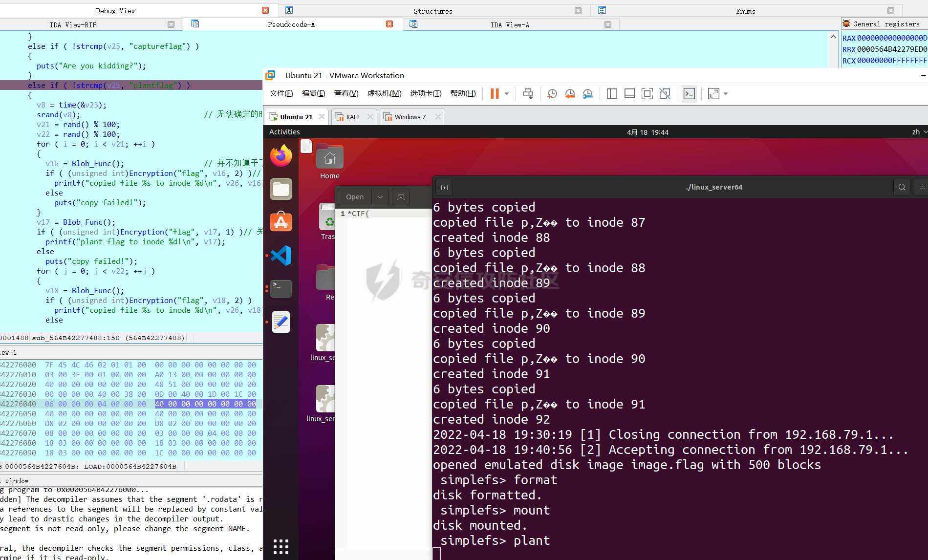
Task: Open the 编辑(E) menu in VMware
Action: click(313, 93)
